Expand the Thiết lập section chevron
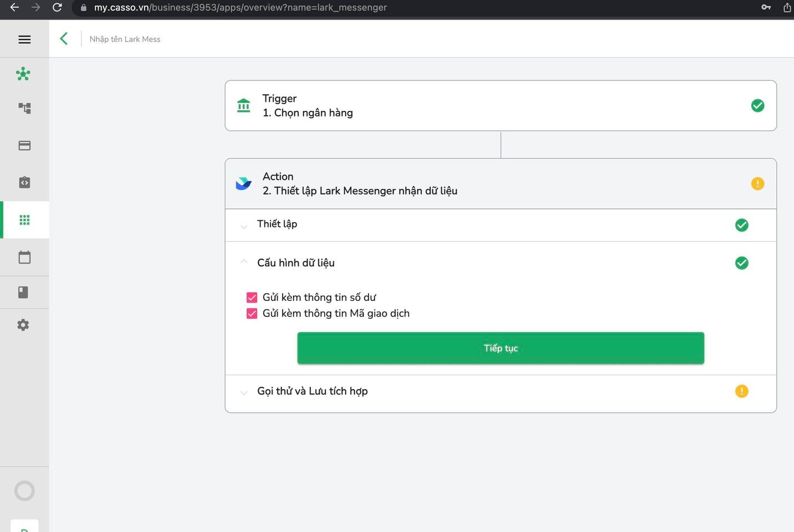Screen dimensions: 794x532 (x=244, y=226)
